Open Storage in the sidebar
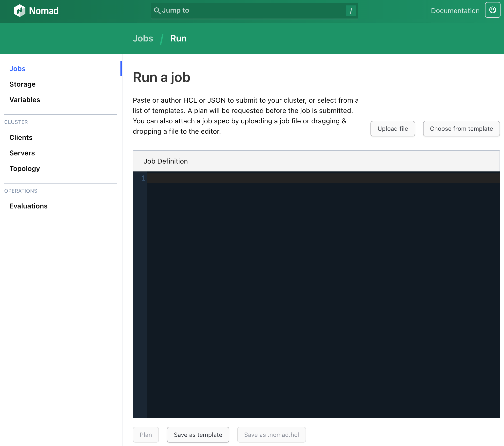This screenshot has height=446, width=504. 22,84
